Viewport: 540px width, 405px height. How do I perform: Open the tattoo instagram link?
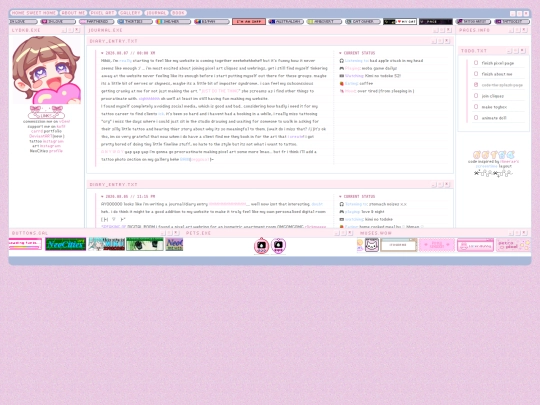[x=53, y=141]
